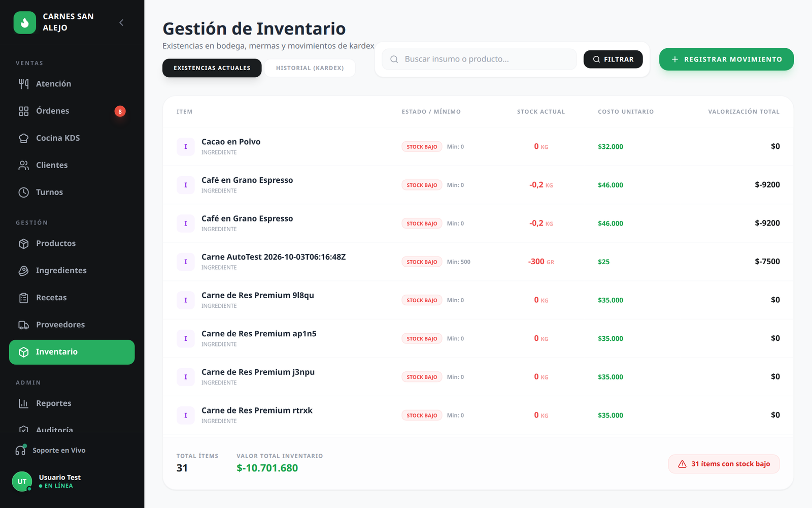
Task: Click the Soporte en Vivo headset icon
Action: pos(20,450)
